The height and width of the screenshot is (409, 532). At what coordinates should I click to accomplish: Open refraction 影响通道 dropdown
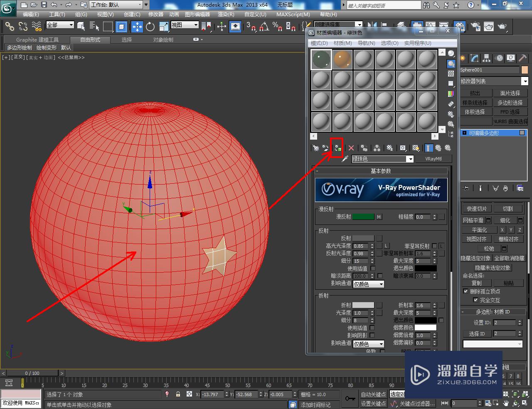(x=368, y=344)
